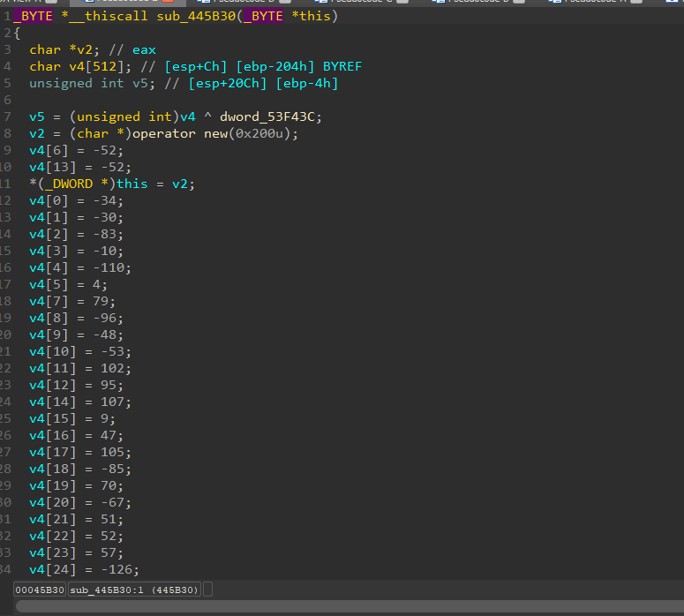The width and height of the screenshot is (684, 616).
Task: Click the v4[0] = -34 line
Action: pos(76,200)
